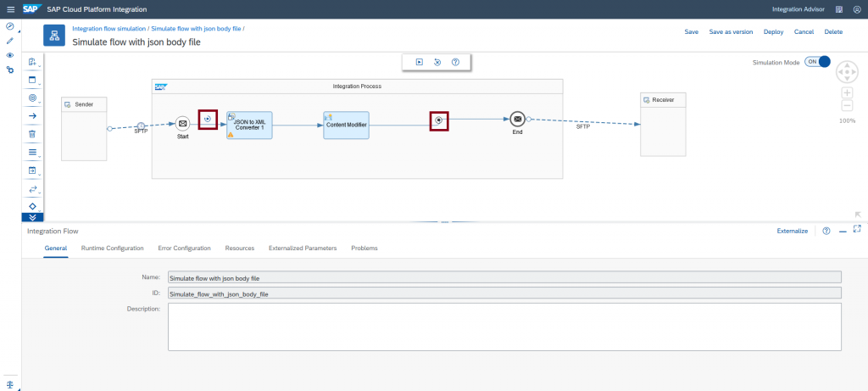Viewport: 868px width, 391px height.
Task: Expand the Message Transformers palette group
Action: point(33,153)
